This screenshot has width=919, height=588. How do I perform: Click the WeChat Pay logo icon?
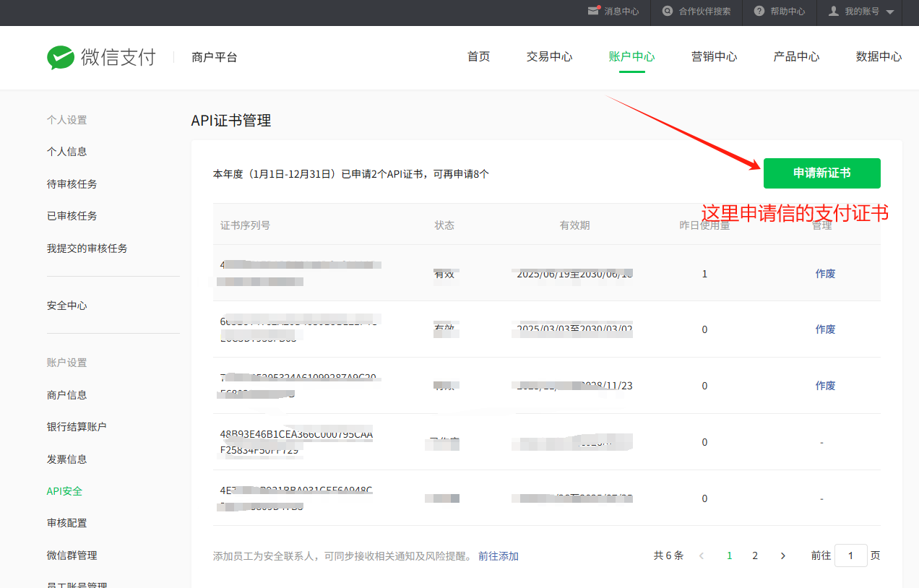[x=61, y=57]
